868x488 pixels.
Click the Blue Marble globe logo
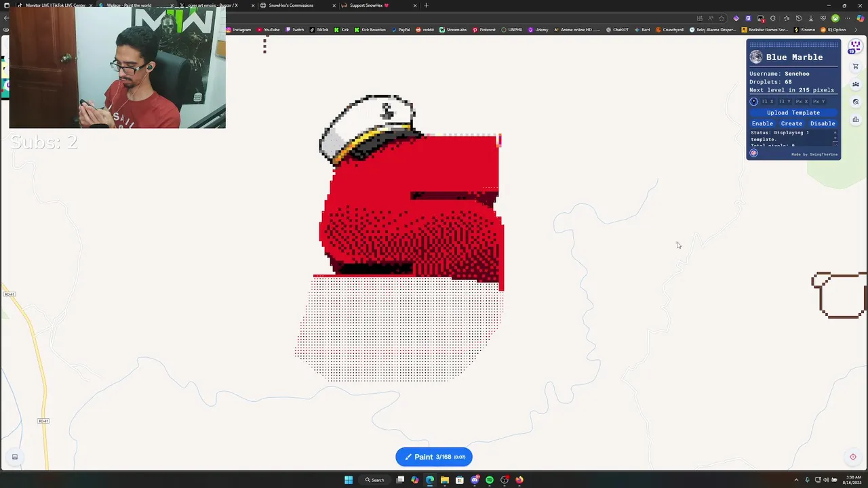pyautogui.click(x=756, y=57)
